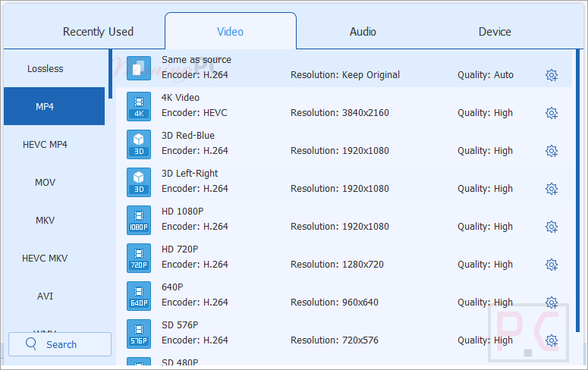Click Resolution: 3840x2160 text
Image resolution: width=588 pixels, height=370 pixels.
(x=340, y=113)
